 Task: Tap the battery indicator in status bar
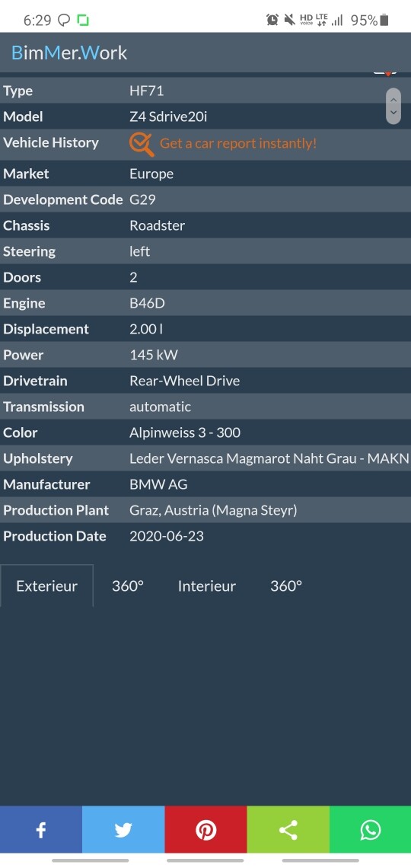tap(384, 21)
